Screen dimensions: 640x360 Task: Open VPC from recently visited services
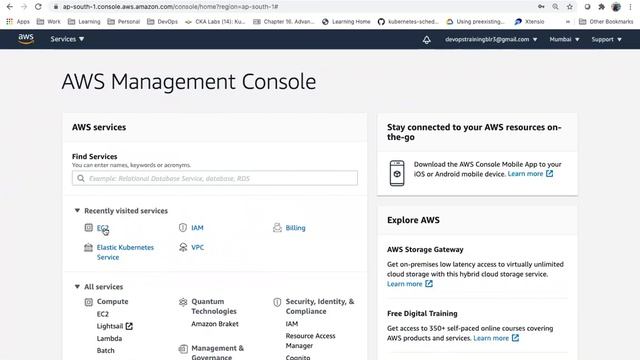coord(198,247)
